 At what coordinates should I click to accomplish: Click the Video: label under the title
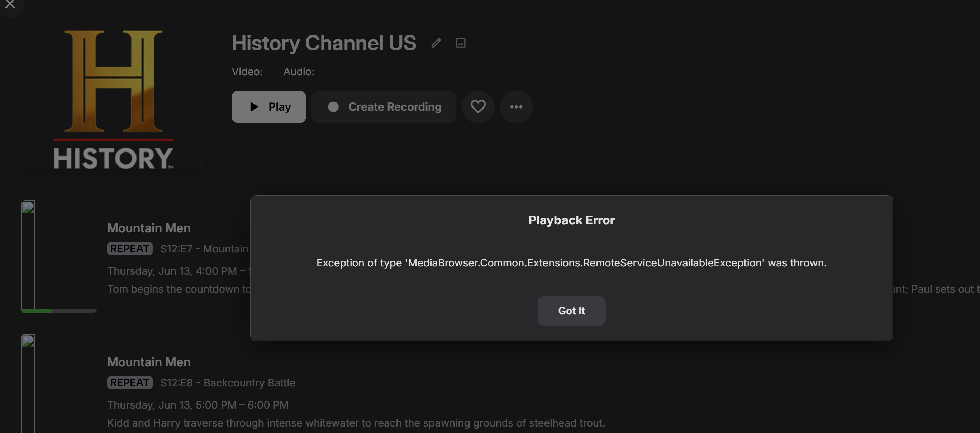click(x=247, y=72)
